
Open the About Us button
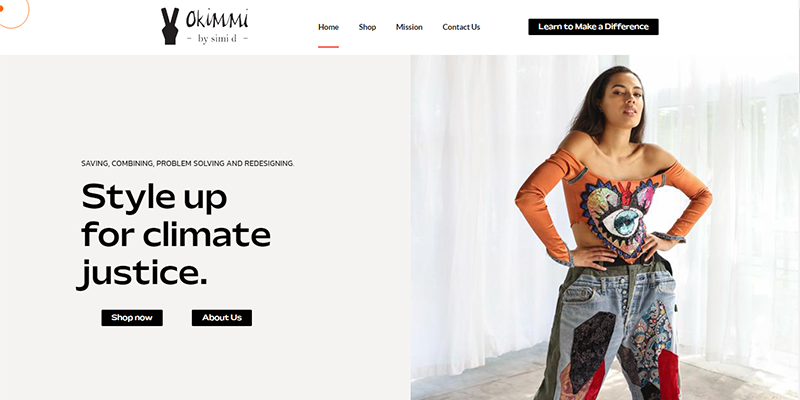tap(221, 318)
